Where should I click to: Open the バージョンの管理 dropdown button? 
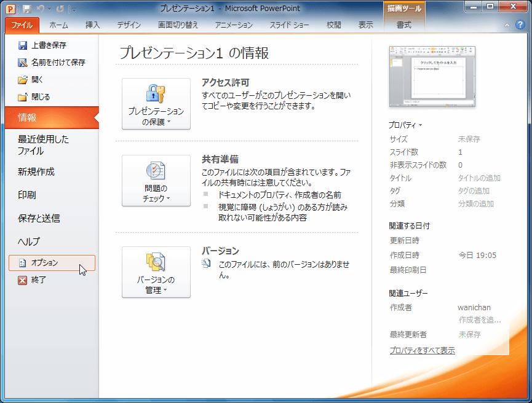tap(156, 272)
